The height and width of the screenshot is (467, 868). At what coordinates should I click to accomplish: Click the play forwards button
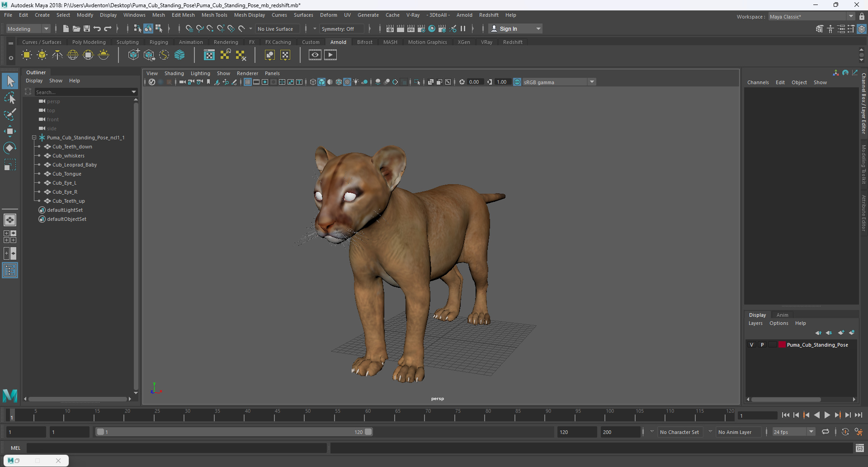(x=827, y=415)
